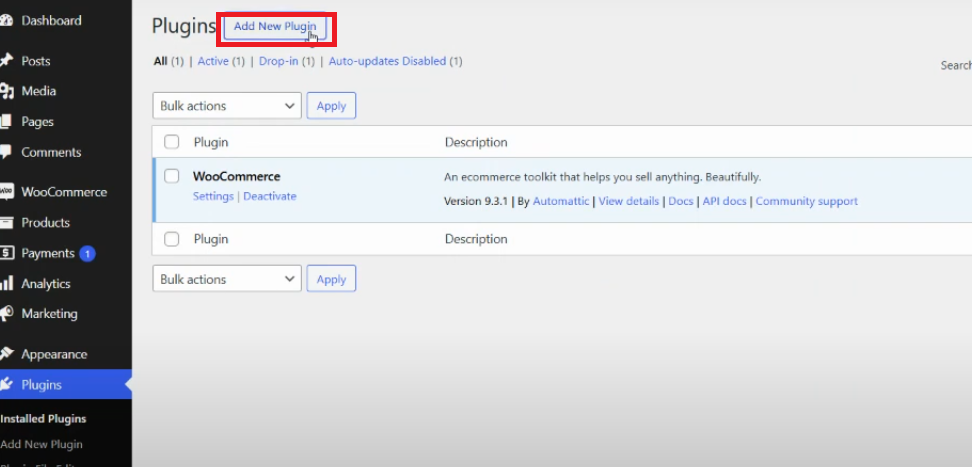The width and height of the screenshot is (972, 467).
Task: Check the select-all checkbox in table footer
Action: [172, 239]
